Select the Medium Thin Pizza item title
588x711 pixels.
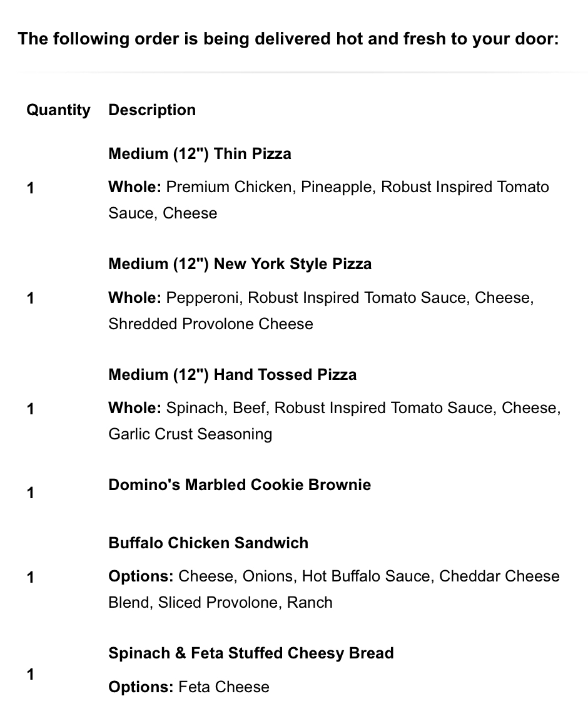coord(200,154)
